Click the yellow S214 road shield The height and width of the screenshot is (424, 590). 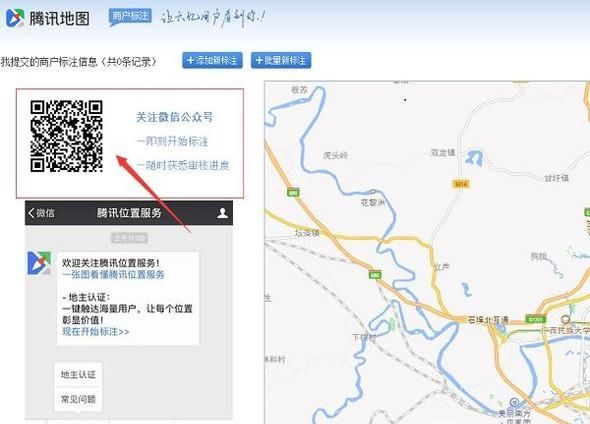point(461,184)
